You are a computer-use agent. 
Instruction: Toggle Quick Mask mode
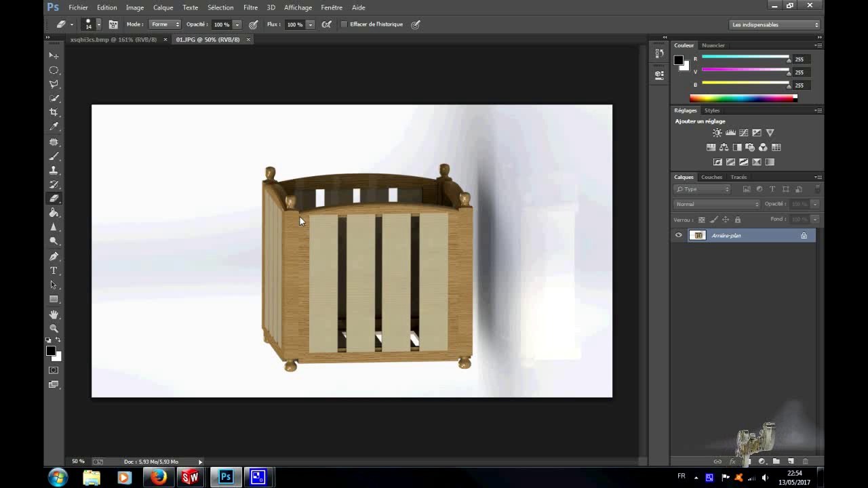(54, 370)
